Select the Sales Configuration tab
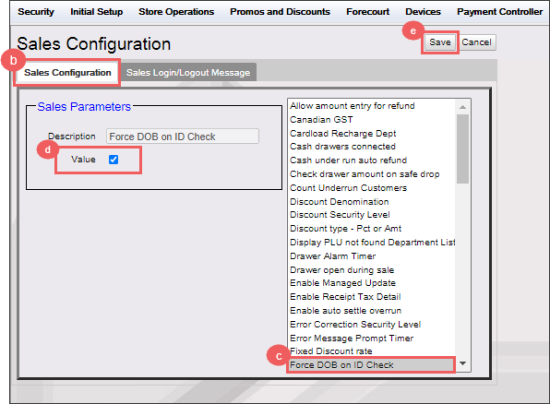 [x=67, y=73]
